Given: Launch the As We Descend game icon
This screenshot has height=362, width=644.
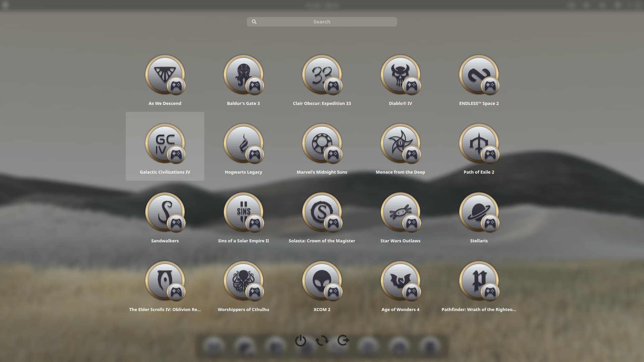Looking at the screenshot, I should click(165, 75).
